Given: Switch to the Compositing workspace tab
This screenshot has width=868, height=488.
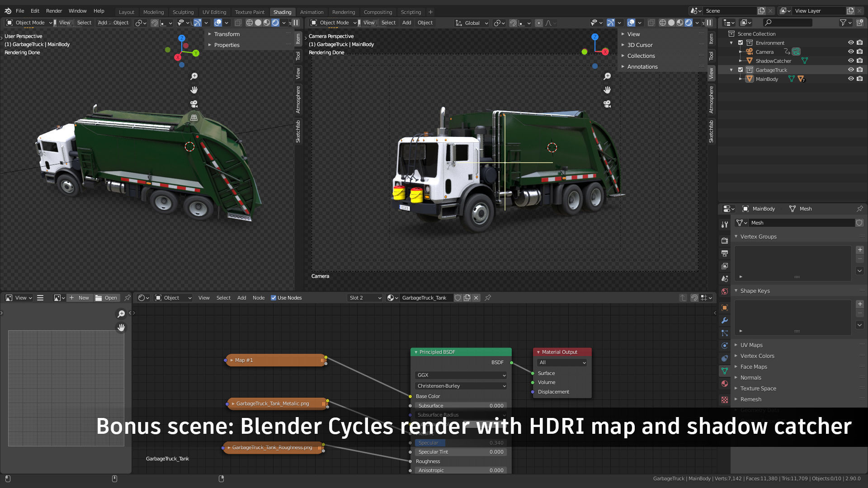Looking at the screenshot, I should click(377, 12).
